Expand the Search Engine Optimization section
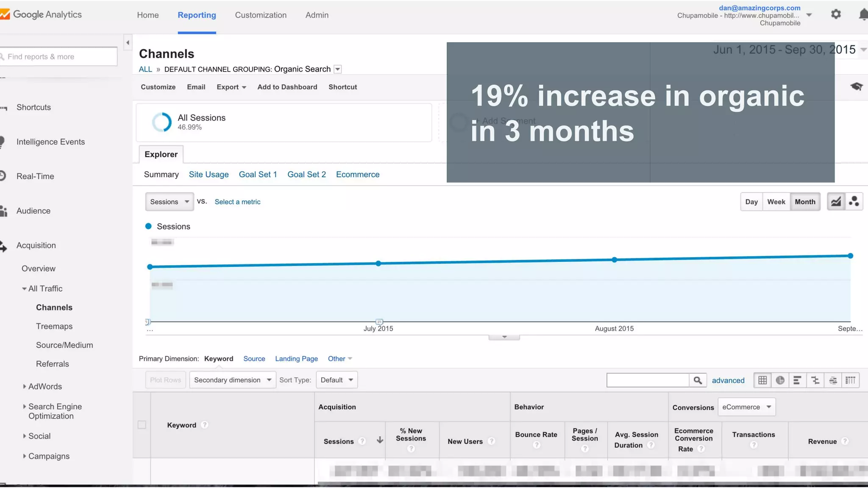The height and width of the screenshot is (488, 868). [24, 406]
